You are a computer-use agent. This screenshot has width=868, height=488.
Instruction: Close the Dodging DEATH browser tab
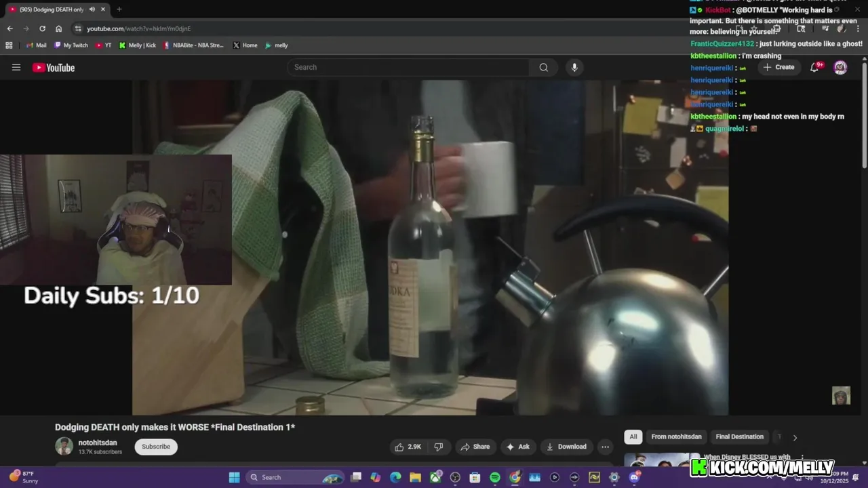[x=103, y=9]
